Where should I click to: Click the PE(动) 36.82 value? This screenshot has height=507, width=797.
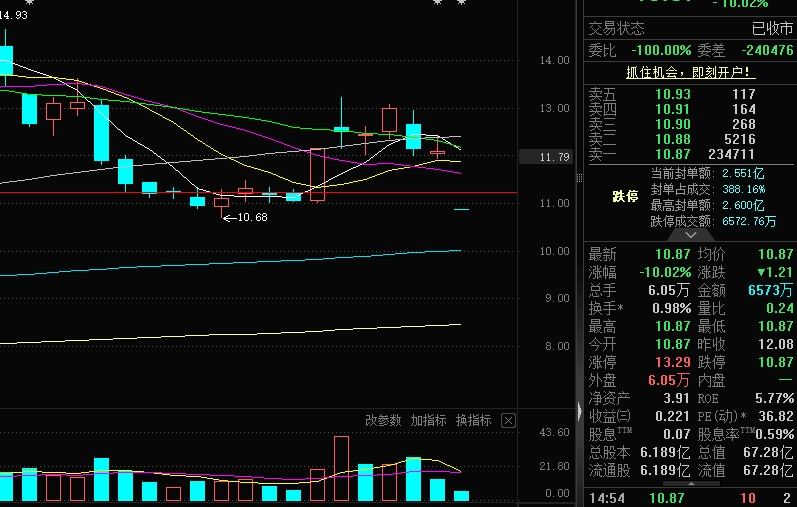[776, 416]
